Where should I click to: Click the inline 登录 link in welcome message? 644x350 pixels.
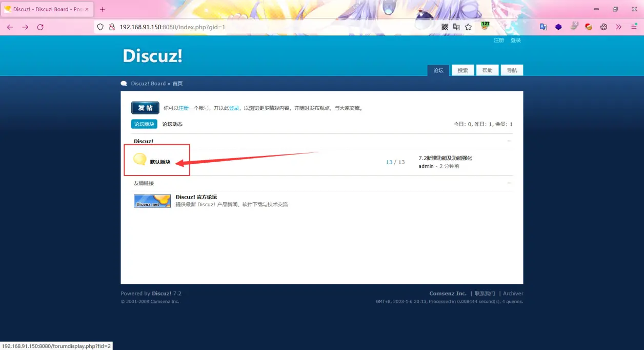(234, 108)
